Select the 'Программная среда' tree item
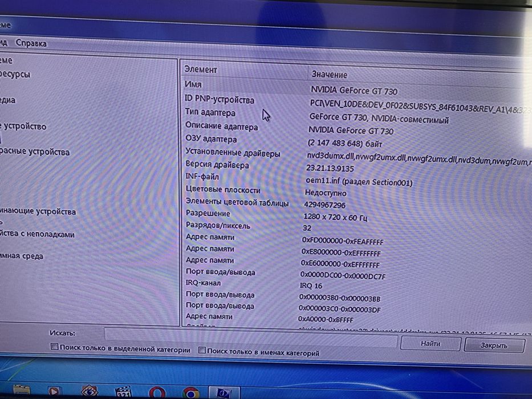 [x=22, y=256]
